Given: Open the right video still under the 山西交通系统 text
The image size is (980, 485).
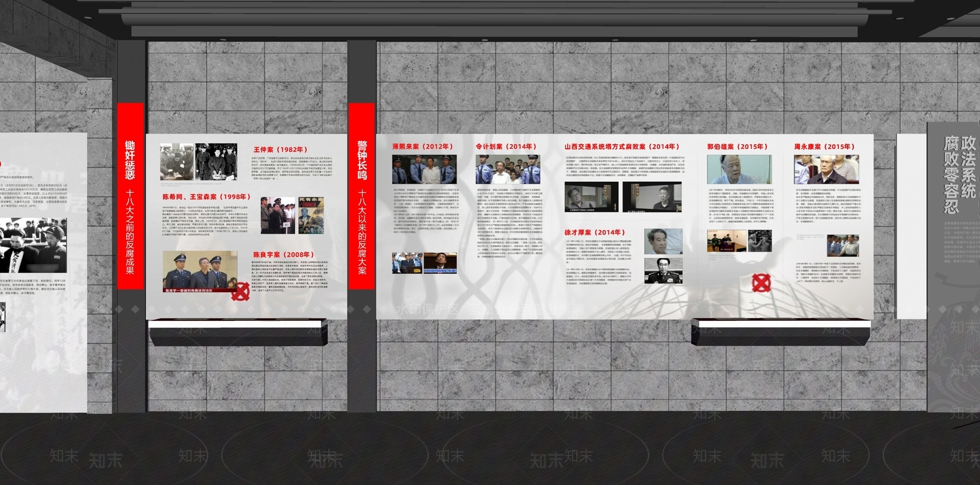Looking at the screenshot, I should click(652, 197).
